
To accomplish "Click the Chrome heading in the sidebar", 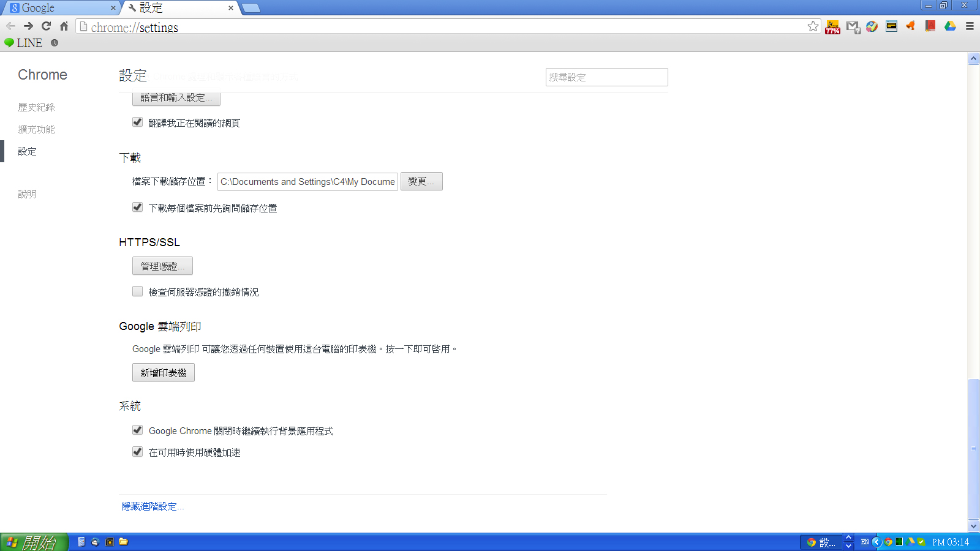I will click(x=43, y=75).
